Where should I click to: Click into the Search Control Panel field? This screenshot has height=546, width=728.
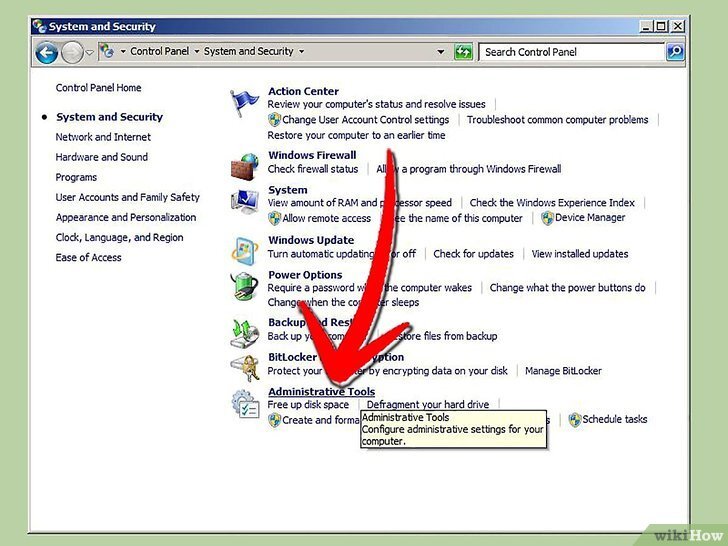(570, 52)
